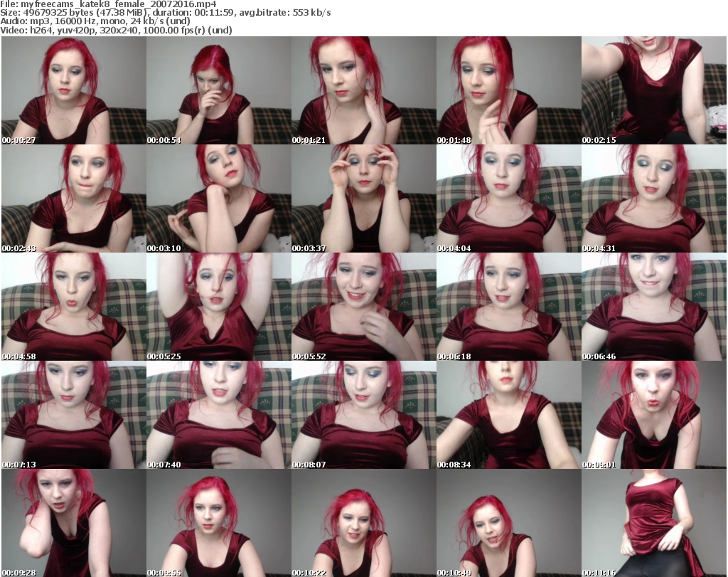
Task: Choose the thumbnail stamped 00:02:15
Action: point(654,90)
